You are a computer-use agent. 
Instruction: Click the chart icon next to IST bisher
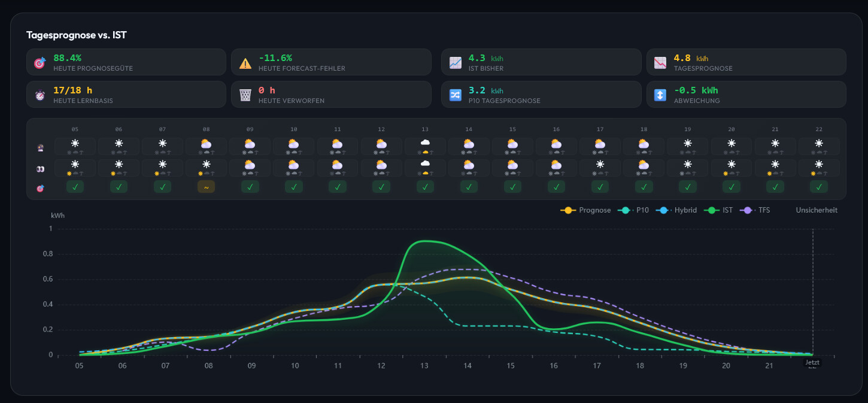(456, 63)
